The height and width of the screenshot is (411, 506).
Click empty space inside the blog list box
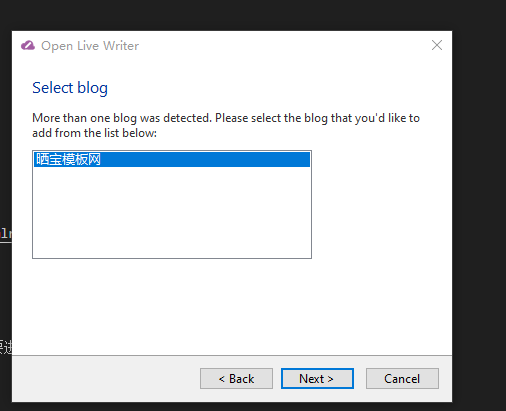pyautogui.click(x=172, y=212)
